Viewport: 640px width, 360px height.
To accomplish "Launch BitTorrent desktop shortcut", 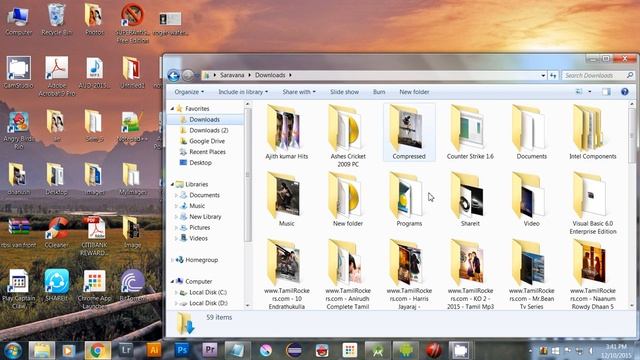I will [x=132, y=285].
